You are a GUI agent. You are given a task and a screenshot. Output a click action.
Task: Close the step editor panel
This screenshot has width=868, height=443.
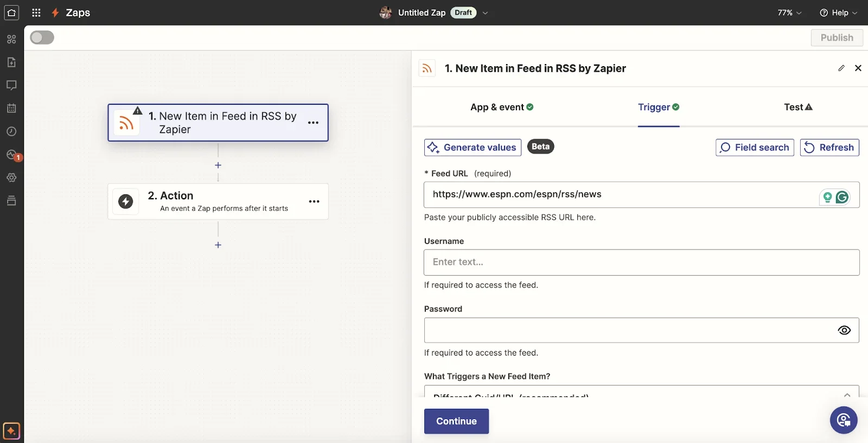(858, 68)
